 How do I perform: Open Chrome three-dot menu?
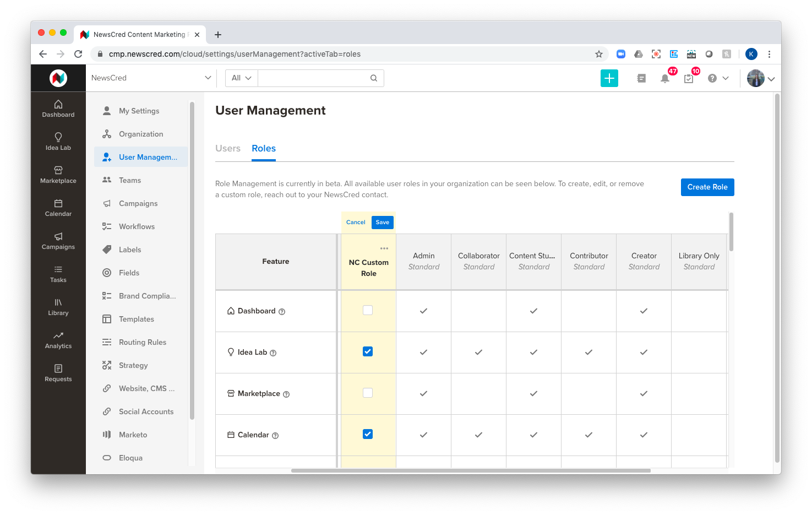pyautogui.click(x=769, y=54)
